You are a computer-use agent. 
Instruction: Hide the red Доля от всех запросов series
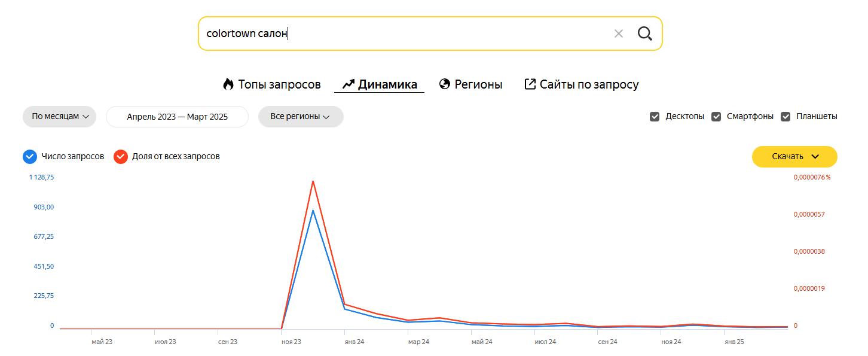(x=121, y=157)
